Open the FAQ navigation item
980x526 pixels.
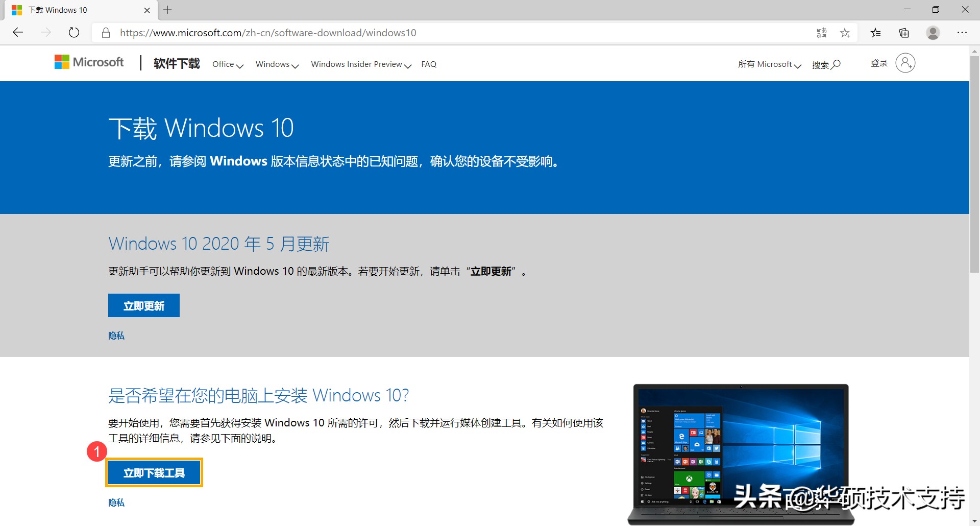(429, 64)
